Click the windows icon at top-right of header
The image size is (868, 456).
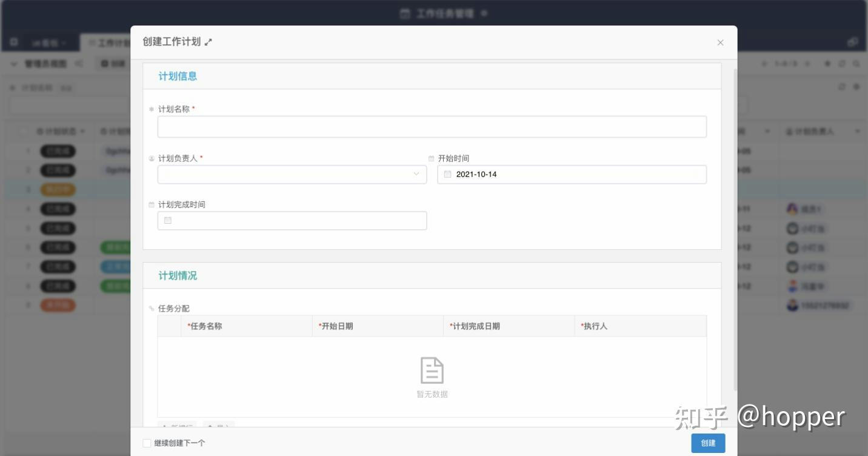point(852,42)
